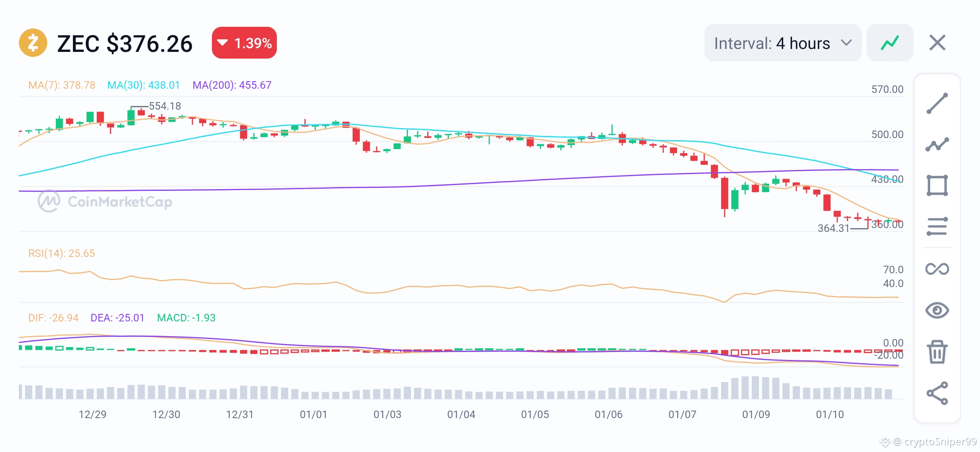Click the MA(7) indicator label

click(x=62, y=85)
